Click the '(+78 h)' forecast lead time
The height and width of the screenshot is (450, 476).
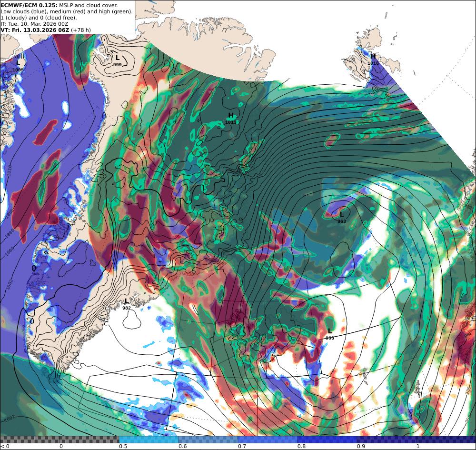pyautogui.click(x=81, y=30)
